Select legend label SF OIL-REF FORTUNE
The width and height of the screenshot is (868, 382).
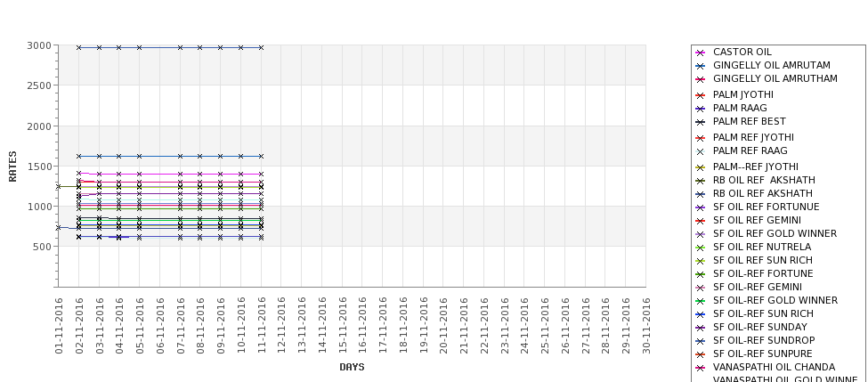coord(763,273)
